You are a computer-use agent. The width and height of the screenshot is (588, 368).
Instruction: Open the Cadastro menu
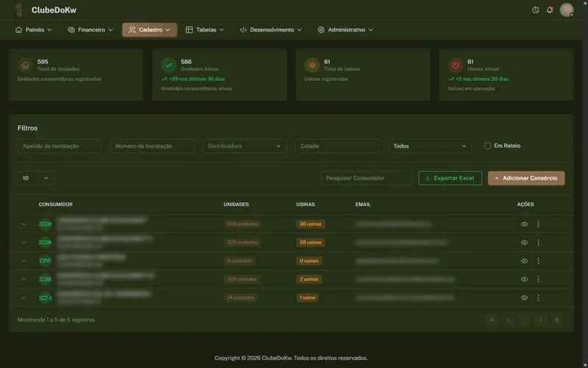tap(150, 29)
